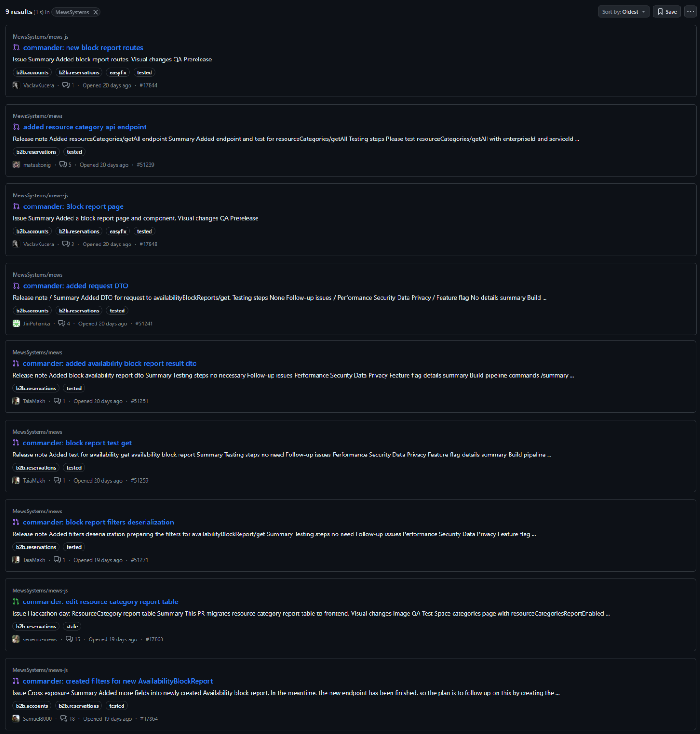
Task: Click the Save search button
Action: click(666, 12)
